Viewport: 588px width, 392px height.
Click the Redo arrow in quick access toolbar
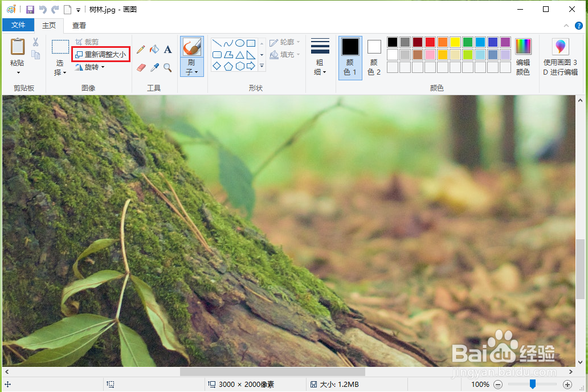[55, 9]
